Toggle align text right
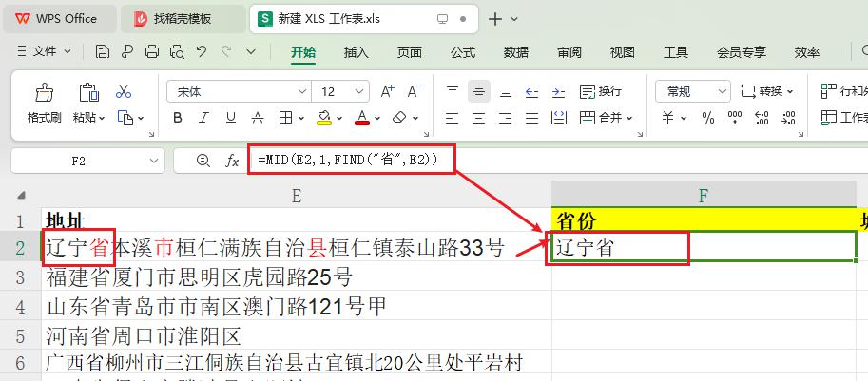 point(506,118)
